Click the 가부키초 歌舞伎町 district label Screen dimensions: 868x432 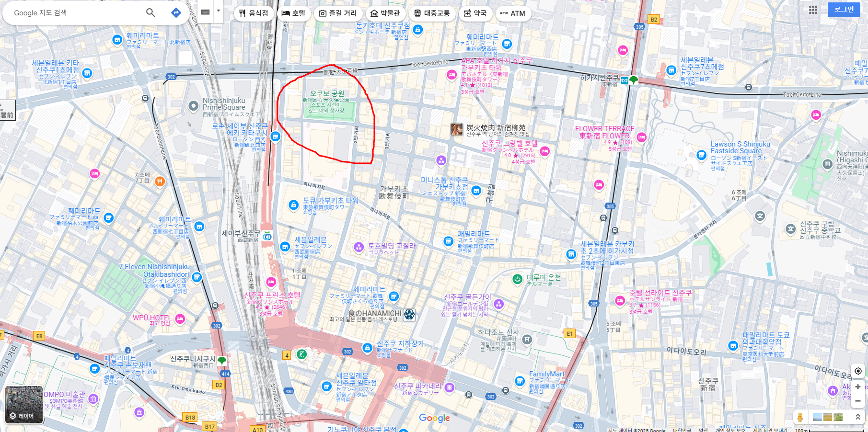394,192
